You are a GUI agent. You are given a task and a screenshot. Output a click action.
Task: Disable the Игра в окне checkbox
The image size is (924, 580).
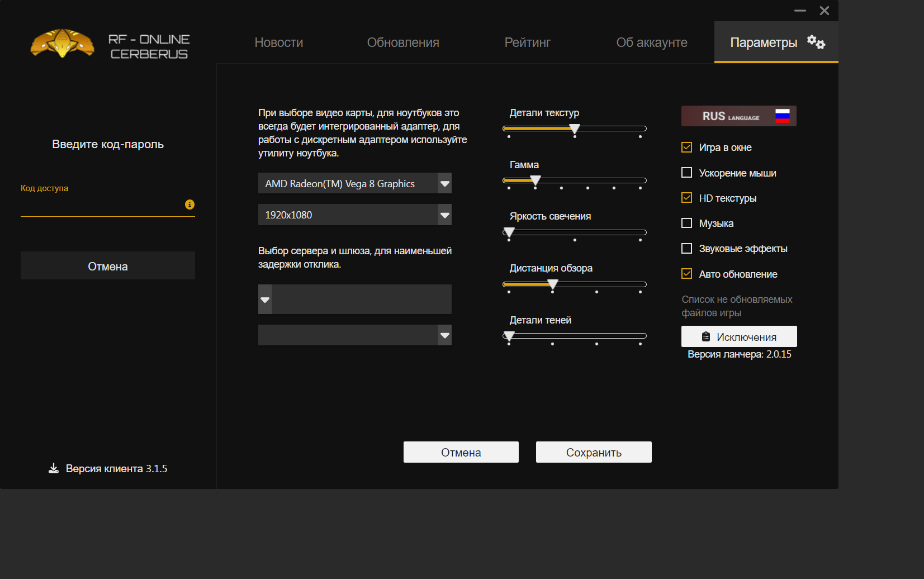click(x=687, y=148)
